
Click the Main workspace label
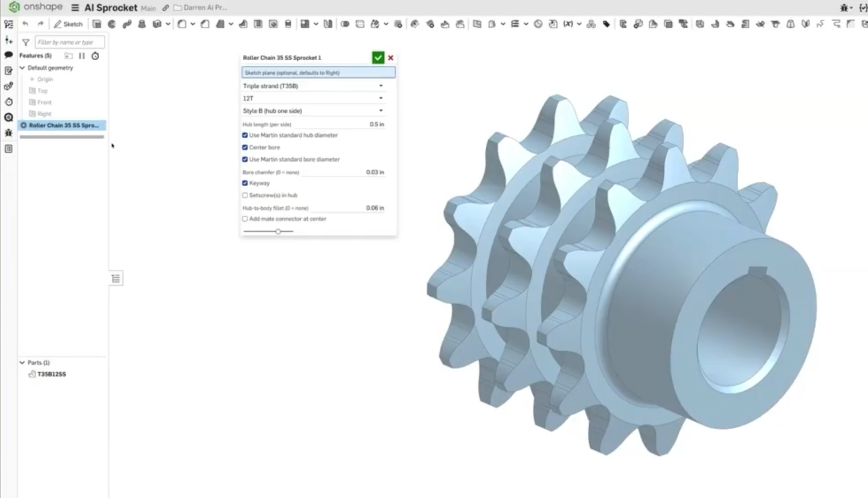pyautogui.click(x=148, y=8)
